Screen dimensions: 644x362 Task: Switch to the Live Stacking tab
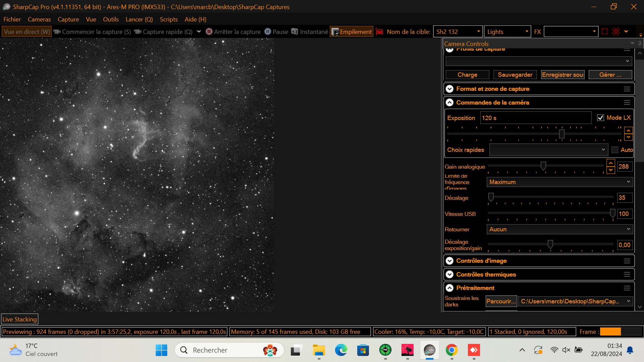[19, 319]
